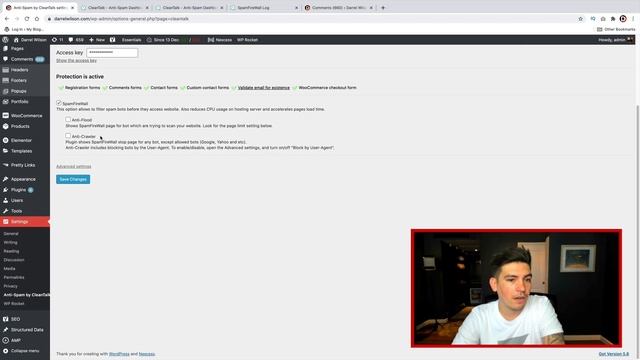The width and height of the screenshot is (640, 360).
Task: Bookmark page with star icon
Action: point(580,19)
